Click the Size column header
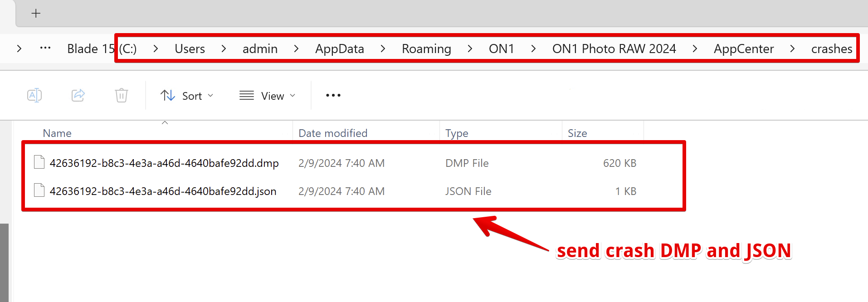This screenshot has height=302, width=868. click(x=577, y=133)
